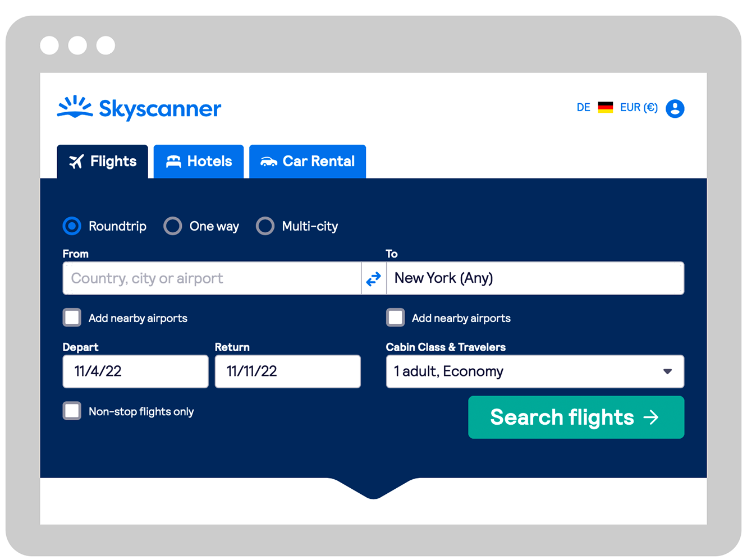The height and width of the screenshot is (560, 747).
Task: Click the car icon on Car Rental tab
Action: pos(269,161)
